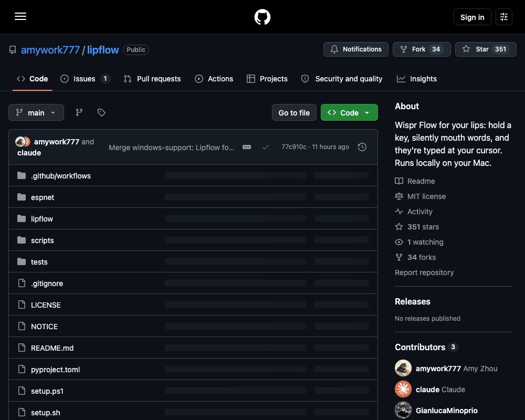This screenshot has width=525, height=420.
Task: Open the Pull requests tab
Action: [x=152, y=79]
